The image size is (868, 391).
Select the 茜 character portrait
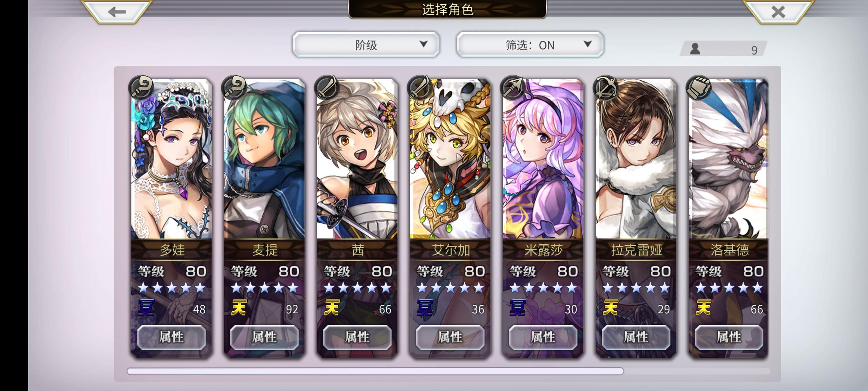[x=357, y=159]
